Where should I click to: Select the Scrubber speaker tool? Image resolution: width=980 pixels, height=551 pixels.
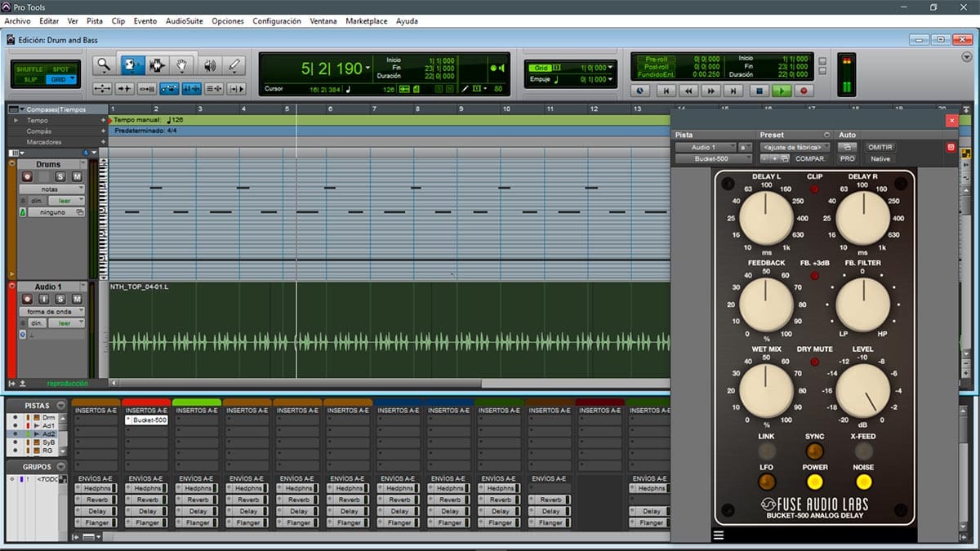pyautogui.click(x=209, y=65)
